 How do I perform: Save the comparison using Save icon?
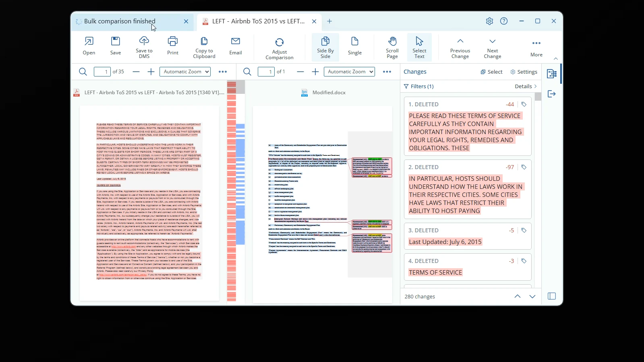tap(116, 46)
